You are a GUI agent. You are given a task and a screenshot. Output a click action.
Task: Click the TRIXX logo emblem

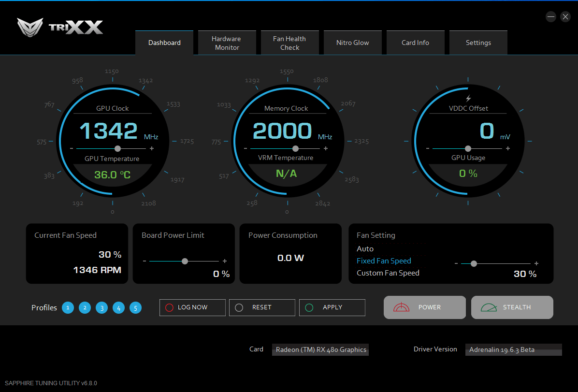pos(30,27)
